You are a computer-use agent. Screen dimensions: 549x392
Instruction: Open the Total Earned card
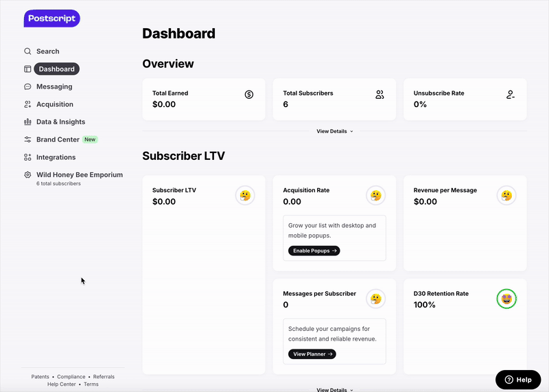coord(204,99)
